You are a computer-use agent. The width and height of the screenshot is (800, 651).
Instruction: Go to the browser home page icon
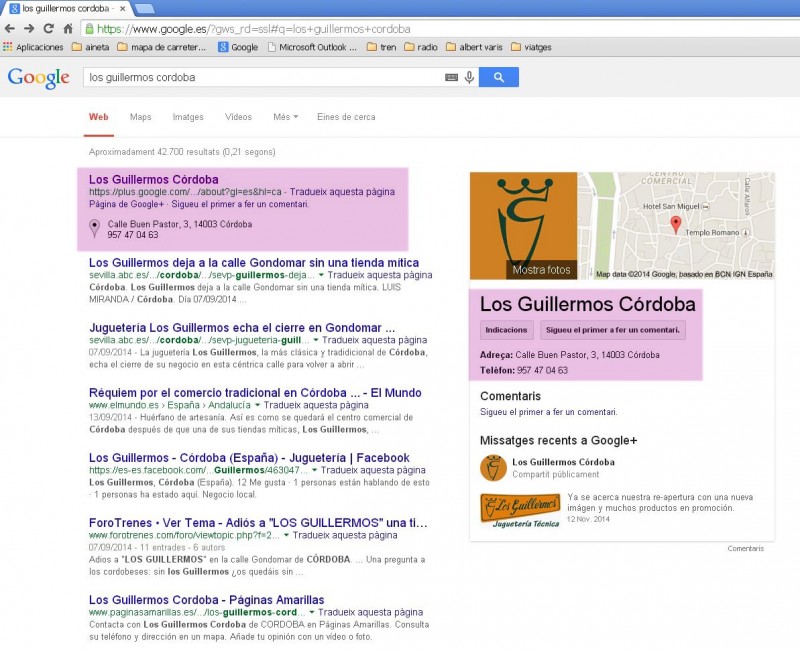[x=68, y=29]
